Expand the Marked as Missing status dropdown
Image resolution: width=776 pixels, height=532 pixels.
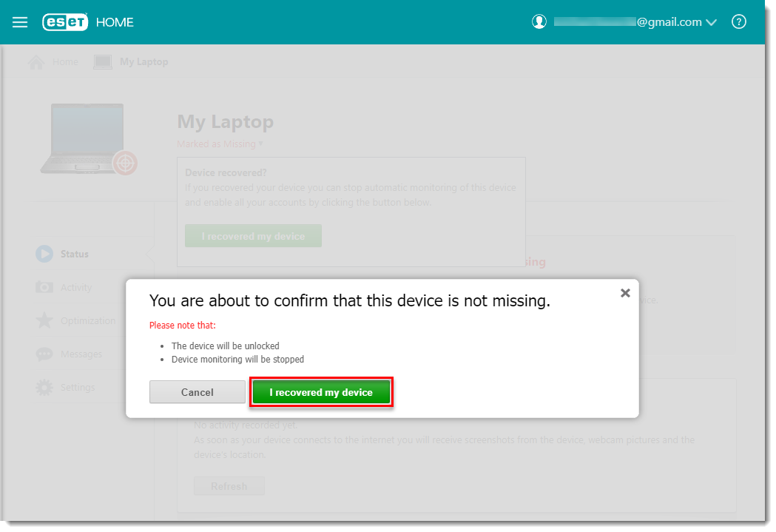[220, 144]
